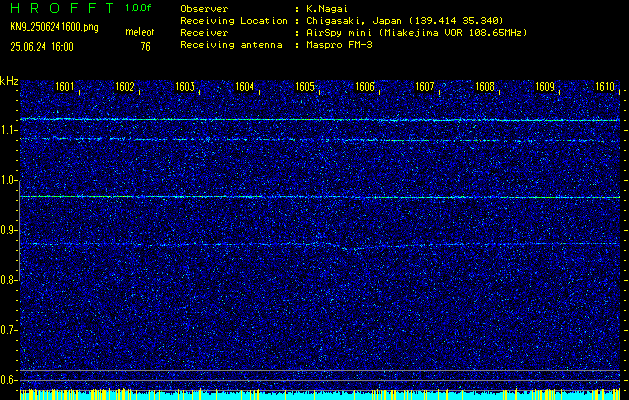The height and width of the screenshot is (400, 629).
Task: Select the AirSpy mini receiver description
Action: point(416,33)
